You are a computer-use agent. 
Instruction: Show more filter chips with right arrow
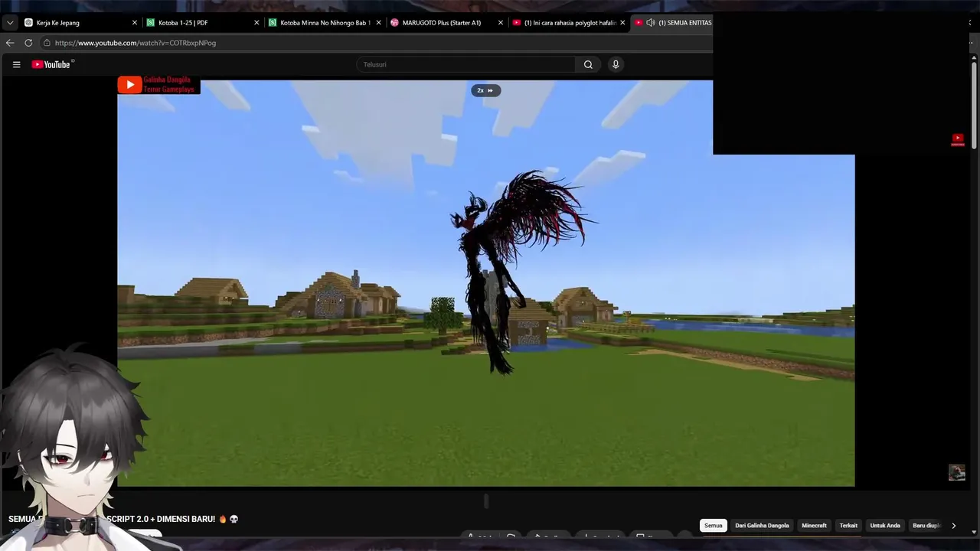(x=953, y=526)
